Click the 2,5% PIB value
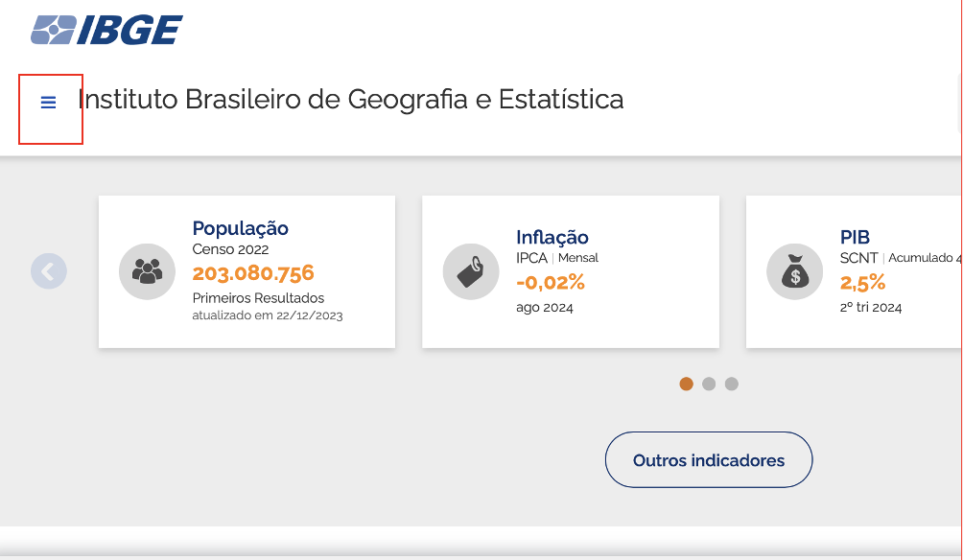 [x=862, y=282]
